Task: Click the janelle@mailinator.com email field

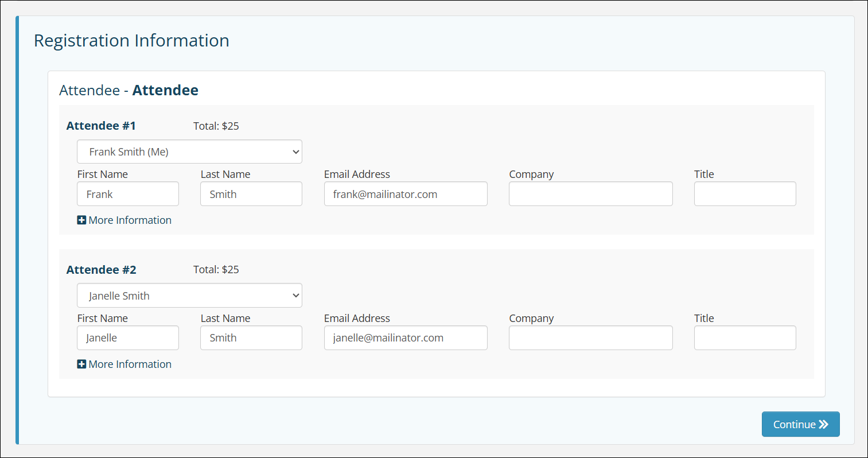Action: (x=406, y=337)
